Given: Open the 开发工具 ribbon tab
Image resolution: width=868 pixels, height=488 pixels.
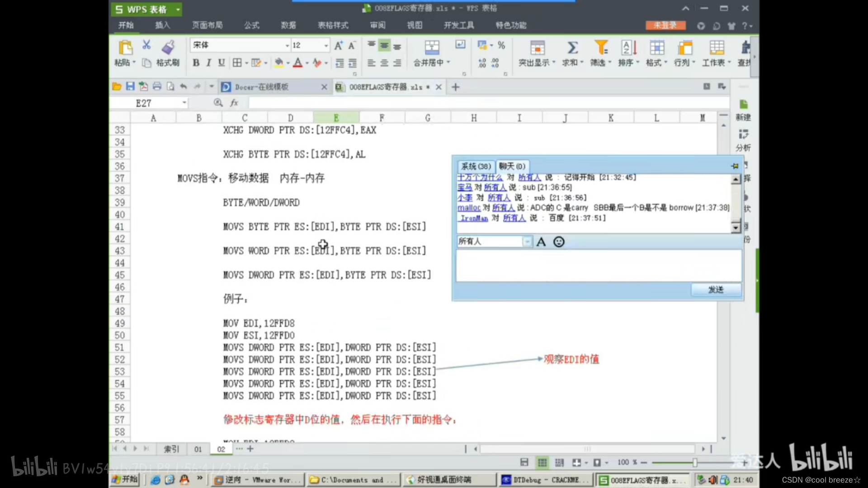Looking at the screenshot, I should click(459, 25).
